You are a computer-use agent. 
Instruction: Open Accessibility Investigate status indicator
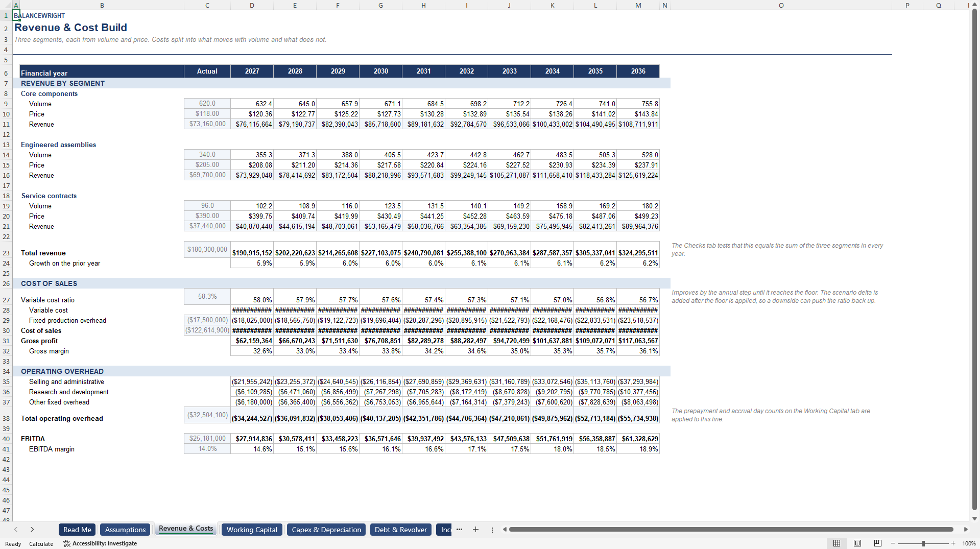click(x=100, y=543)
